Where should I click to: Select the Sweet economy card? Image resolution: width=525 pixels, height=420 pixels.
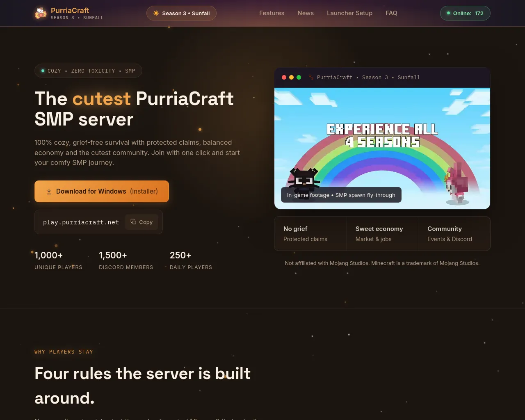[x=382, y=233]
